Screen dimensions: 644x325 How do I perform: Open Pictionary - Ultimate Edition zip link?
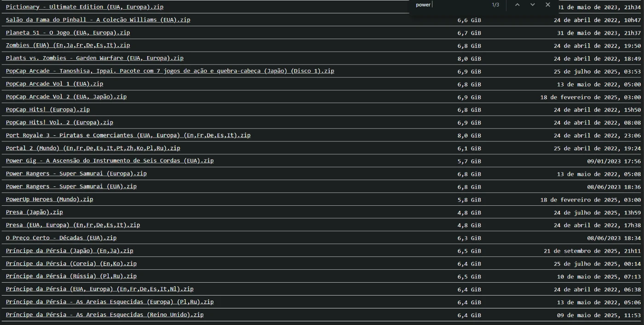[84, 7]
